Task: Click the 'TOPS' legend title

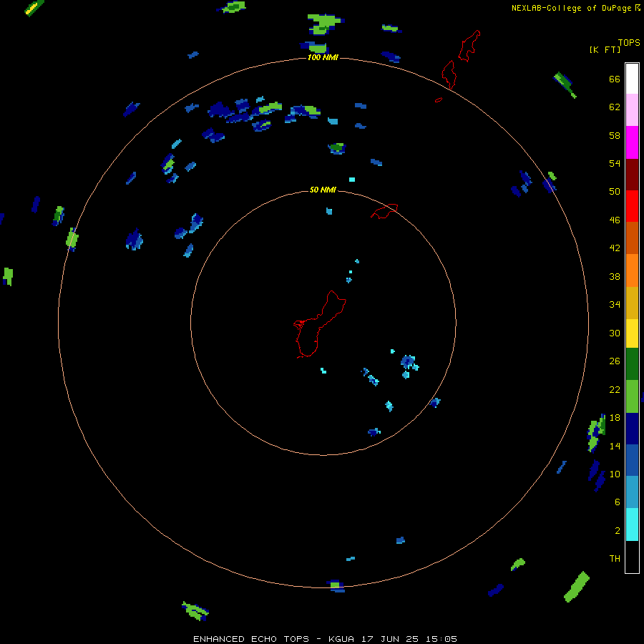Action: point(629,43)
